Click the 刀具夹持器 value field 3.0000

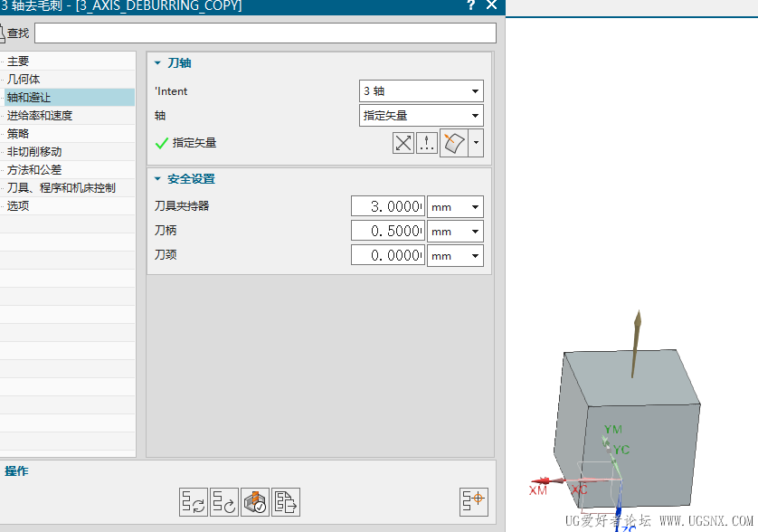click(388, 207)
